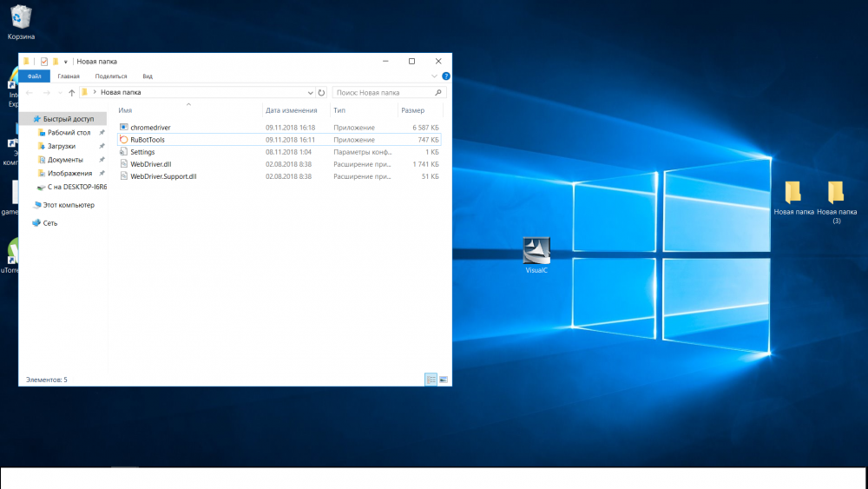Open the Файл menu tab

tap(34, 76)
